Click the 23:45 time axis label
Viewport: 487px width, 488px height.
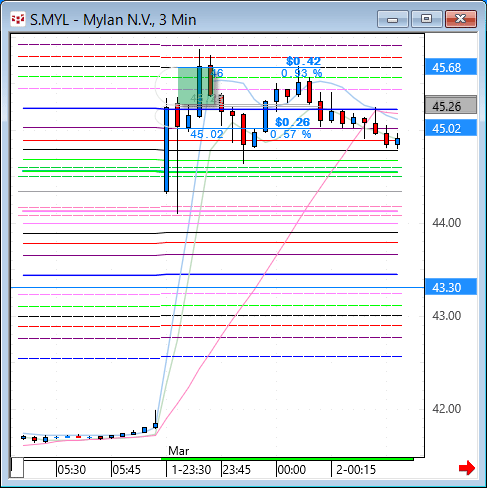tap(237, 470)
